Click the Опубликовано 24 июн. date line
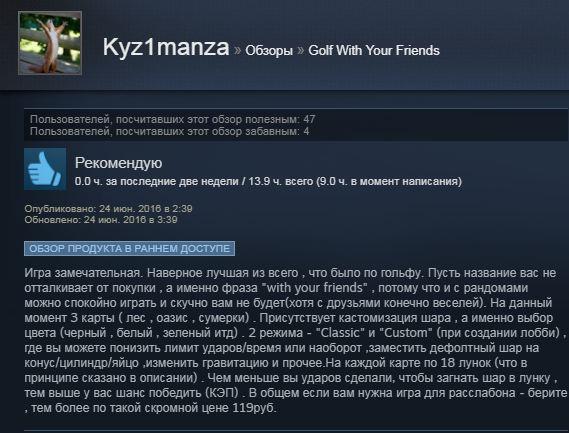The image size is (569, 433). (108, 209)
